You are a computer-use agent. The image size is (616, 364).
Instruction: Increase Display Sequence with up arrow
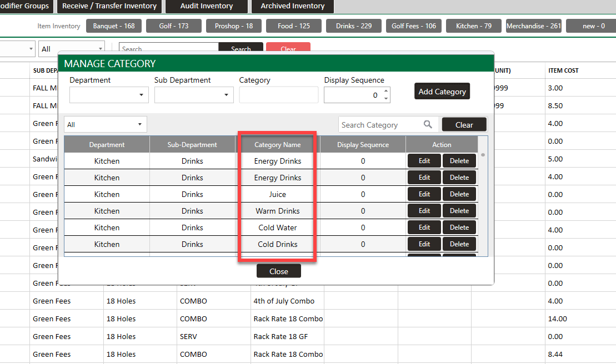386,92
